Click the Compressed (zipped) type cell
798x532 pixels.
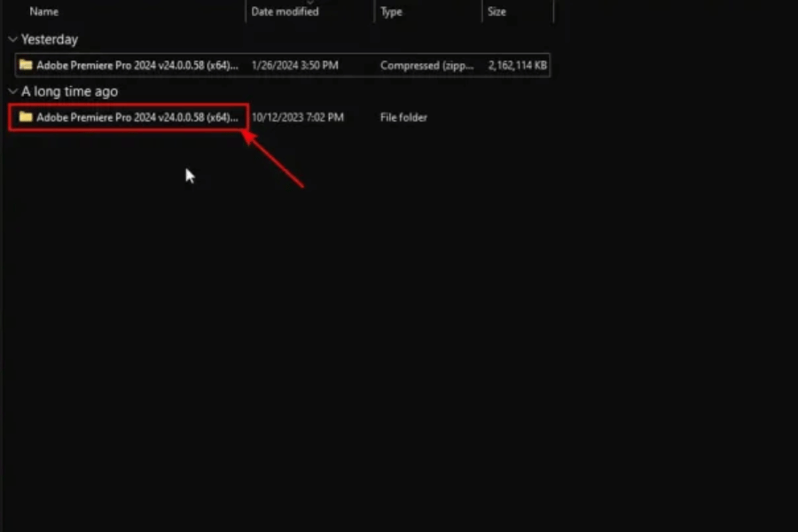pyautogui.click(x=427, y=66)
